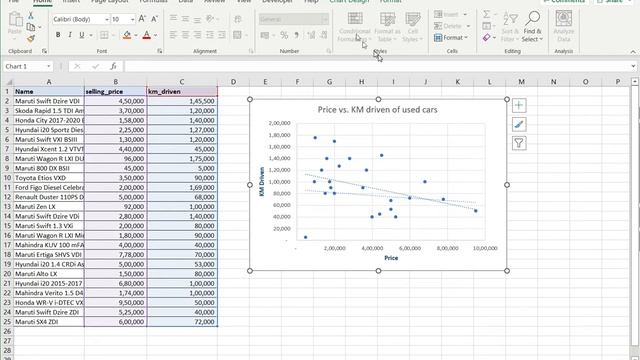Toggle Middle Align
The width and height of the screenshot is (640, 360).
click(x=185, y=19)
